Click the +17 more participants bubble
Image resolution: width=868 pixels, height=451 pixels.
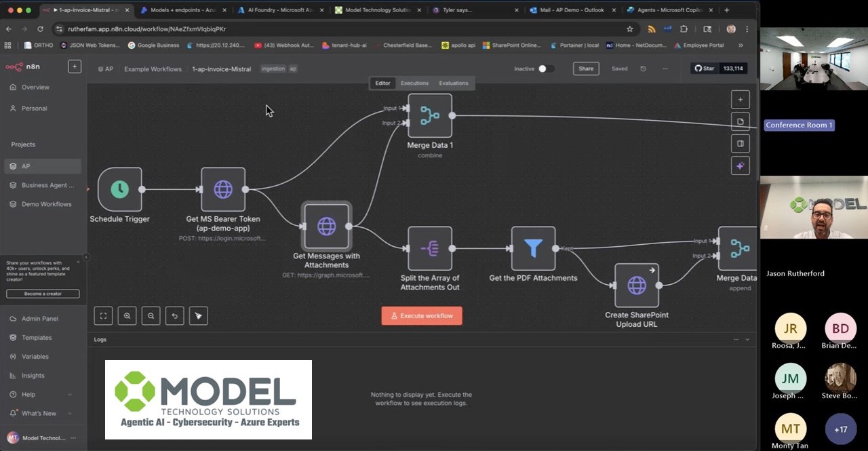point(840,429)
